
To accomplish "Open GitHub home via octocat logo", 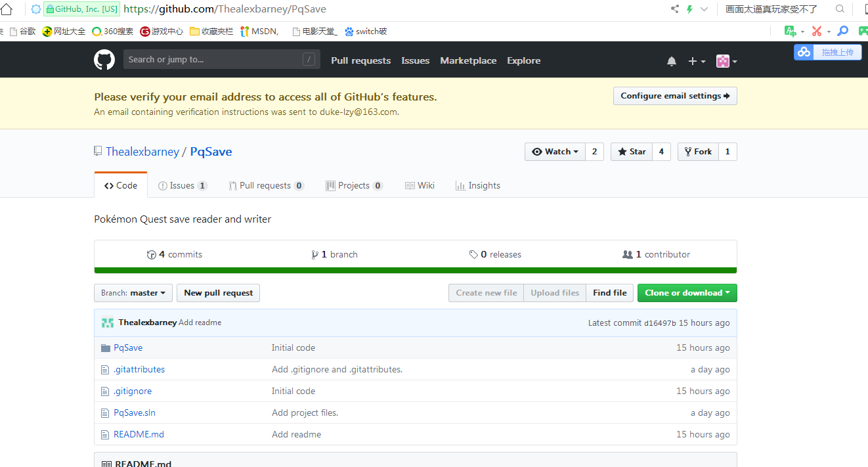I will [x=104, y=60].
